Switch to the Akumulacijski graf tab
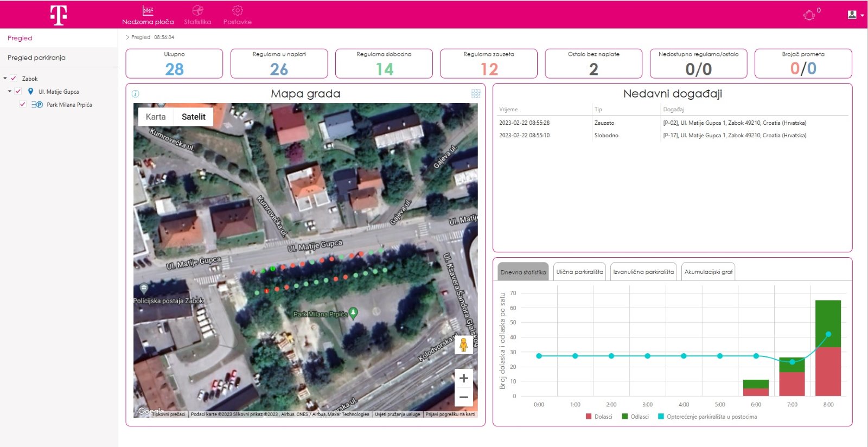 tap(708, 272)
